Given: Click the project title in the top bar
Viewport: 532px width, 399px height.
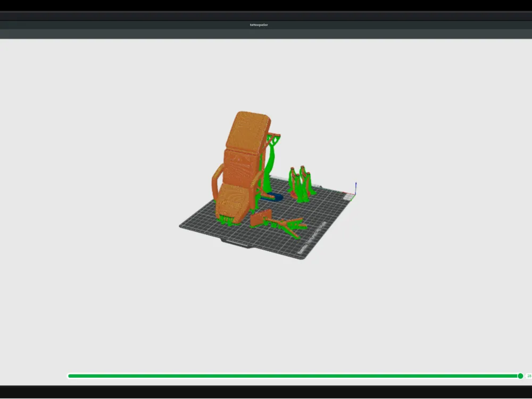Looking at the screenshot, I should click(259, 25).
